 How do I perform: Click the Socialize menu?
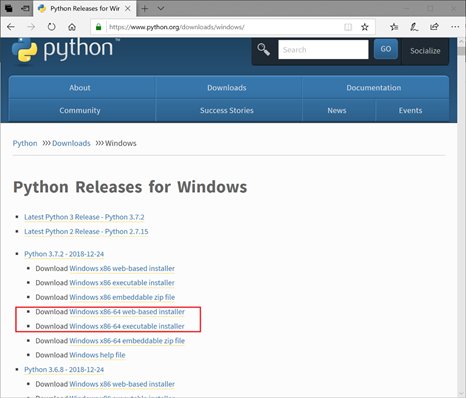tap(425, 51)
